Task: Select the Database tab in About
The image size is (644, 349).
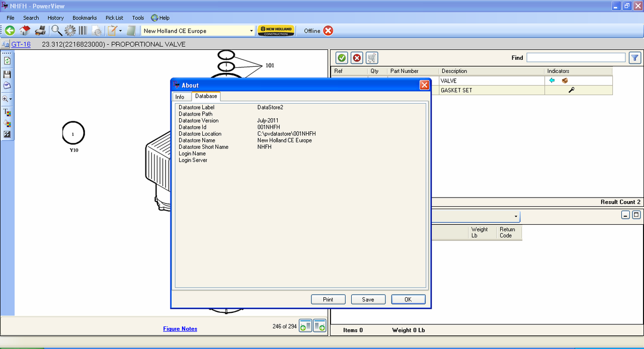Action: (x=206, y=96)
